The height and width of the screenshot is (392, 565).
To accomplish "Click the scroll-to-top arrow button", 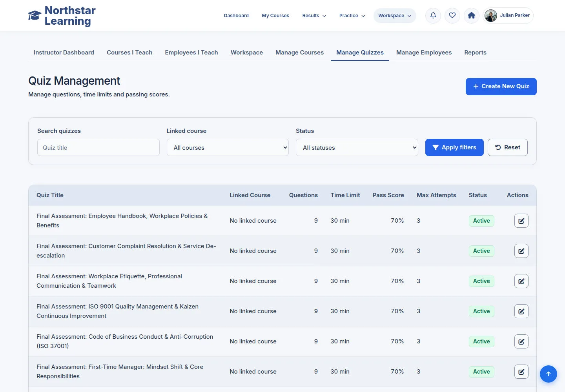I will 549,374.
